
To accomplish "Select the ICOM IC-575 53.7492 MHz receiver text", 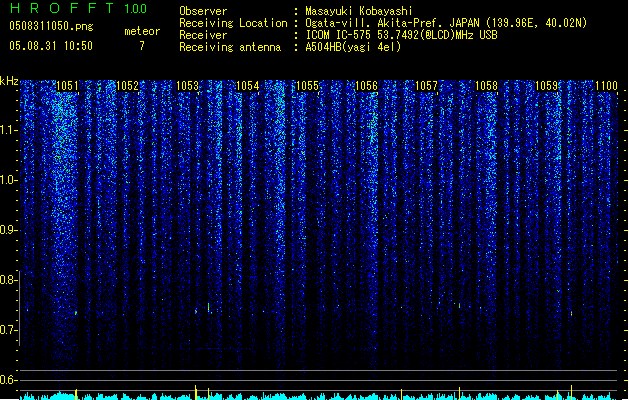I will coord(401,35).
